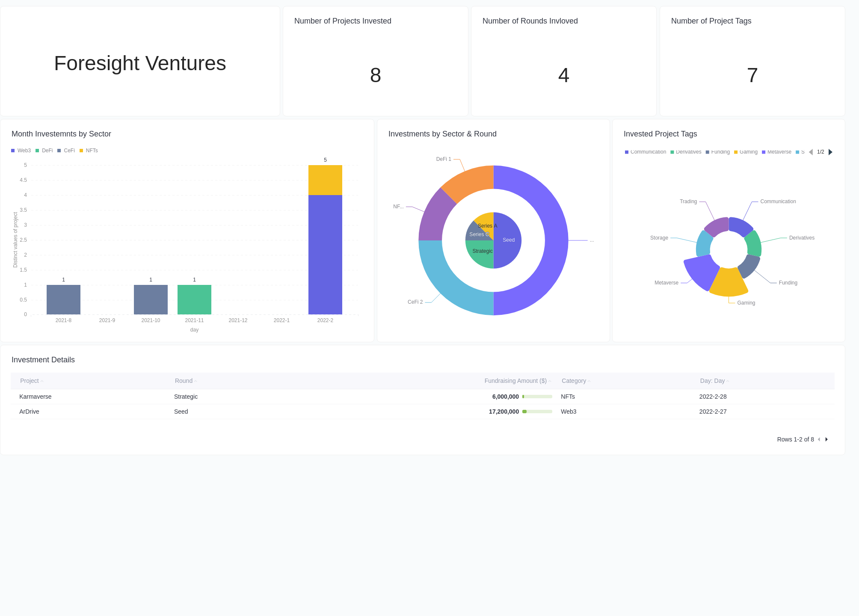Image resolution: width=859 pixels, height=616 pixels.
Task: Select the Trading segment in the tags chart
Action: [717, 226]
